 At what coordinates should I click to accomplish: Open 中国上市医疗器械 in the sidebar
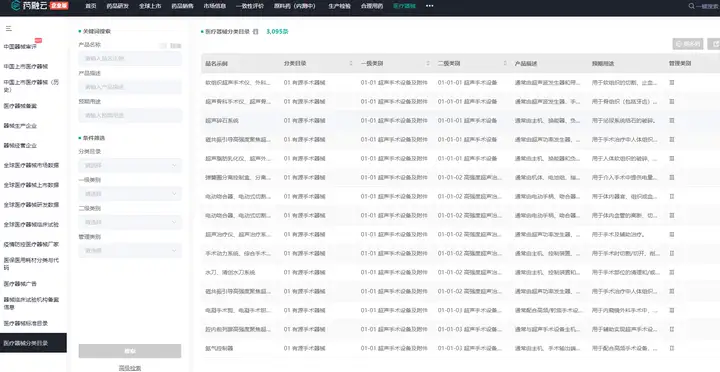coord(26,66)
